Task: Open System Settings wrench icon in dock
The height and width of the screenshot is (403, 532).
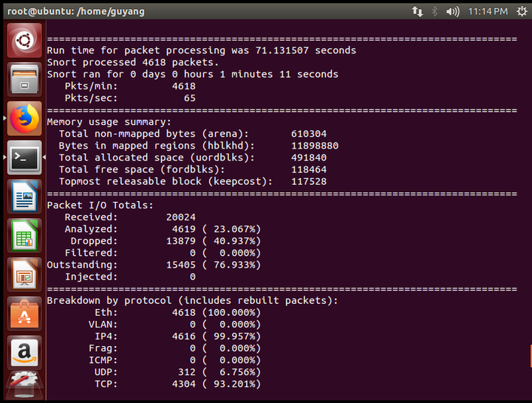Action: tap(24, 385)
